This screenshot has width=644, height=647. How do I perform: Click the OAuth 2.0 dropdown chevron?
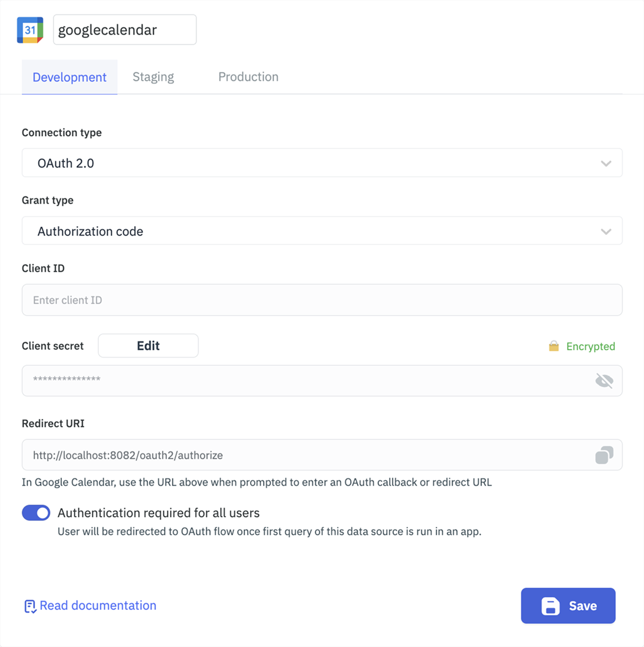point(606,163)
